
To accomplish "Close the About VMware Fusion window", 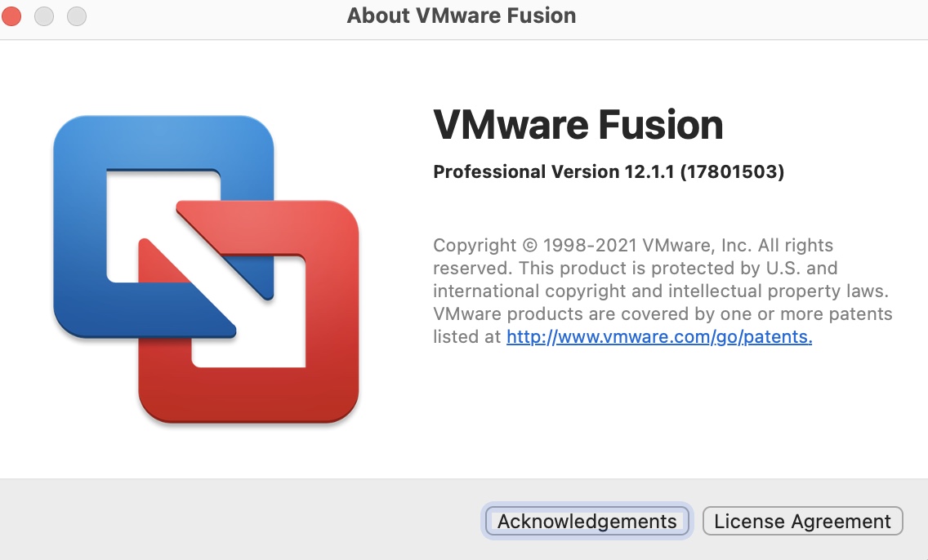I will (x=11, y=16).
